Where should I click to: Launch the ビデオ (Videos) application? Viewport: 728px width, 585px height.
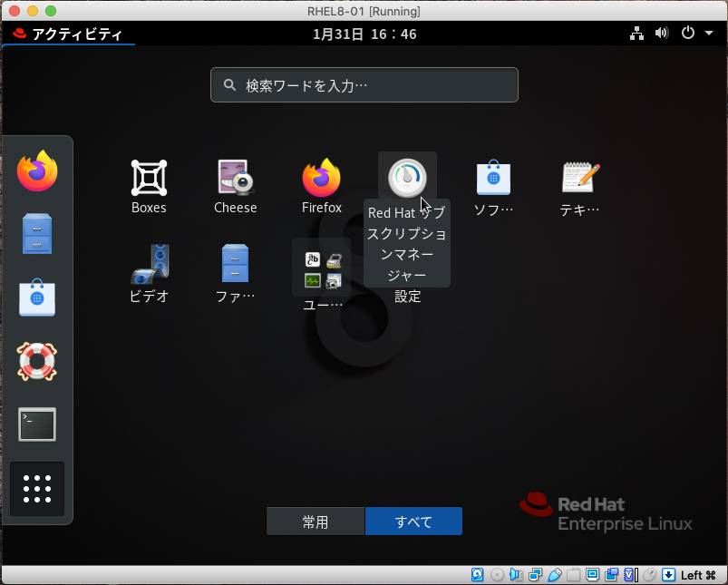click(x=148, y=263)
